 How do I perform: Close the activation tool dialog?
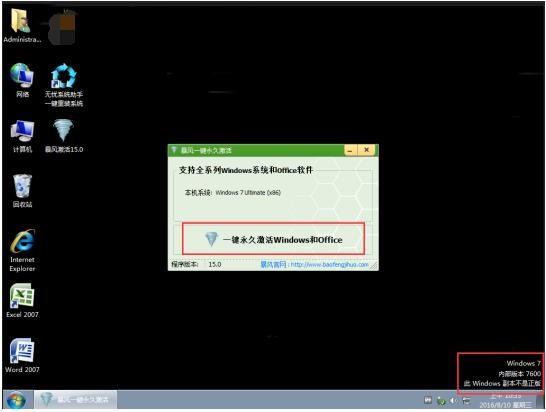coord(366,150)
